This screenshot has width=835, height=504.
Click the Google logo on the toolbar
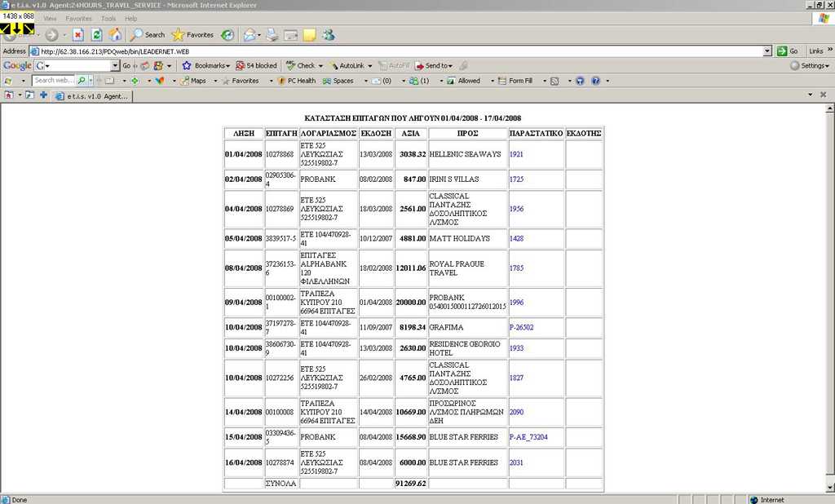tap(17, 65)
